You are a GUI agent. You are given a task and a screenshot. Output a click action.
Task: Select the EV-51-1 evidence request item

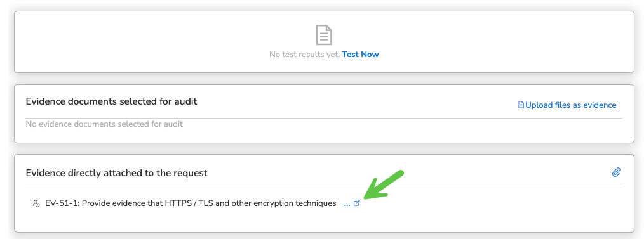click(x=191, y=203)
